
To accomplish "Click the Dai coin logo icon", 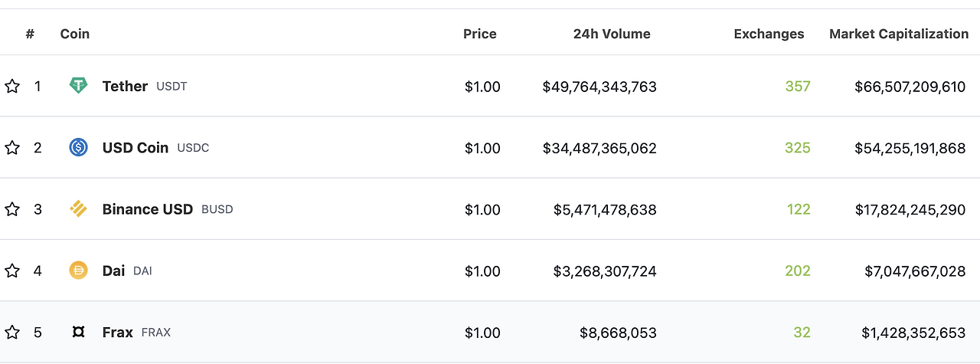I will point(78,270).
